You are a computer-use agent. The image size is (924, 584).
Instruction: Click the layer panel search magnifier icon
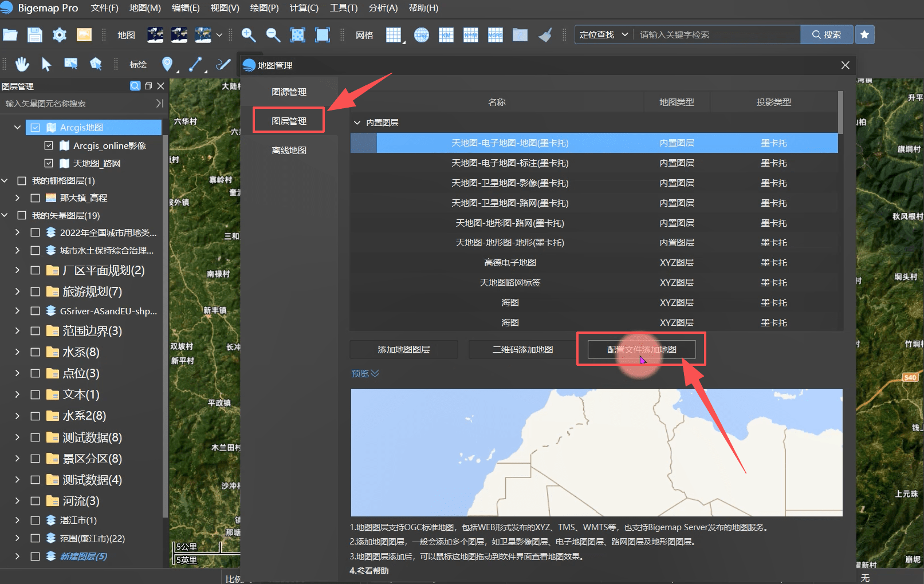pyautogui.click(x=135, y=86)
